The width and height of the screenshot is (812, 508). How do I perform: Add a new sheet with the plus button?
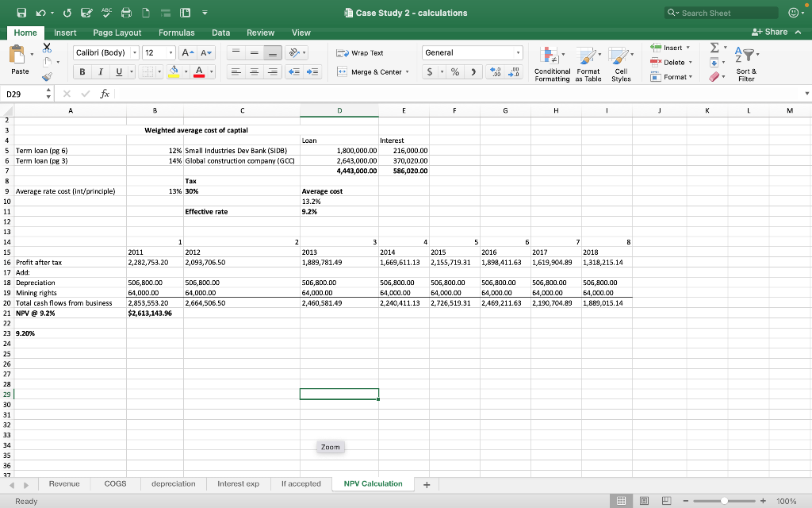[427, 483]
